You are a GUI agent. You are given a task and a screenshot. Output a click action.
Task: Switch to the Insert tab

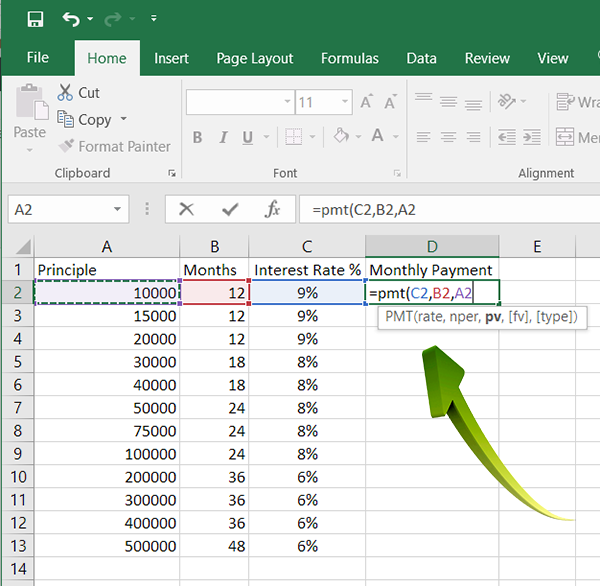point(171,58)
